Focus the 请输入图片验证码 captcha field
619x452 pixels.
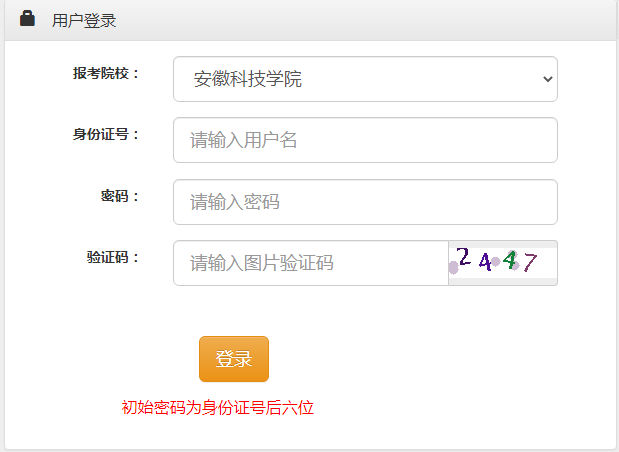pyautogui.click(x=311, y=263)
